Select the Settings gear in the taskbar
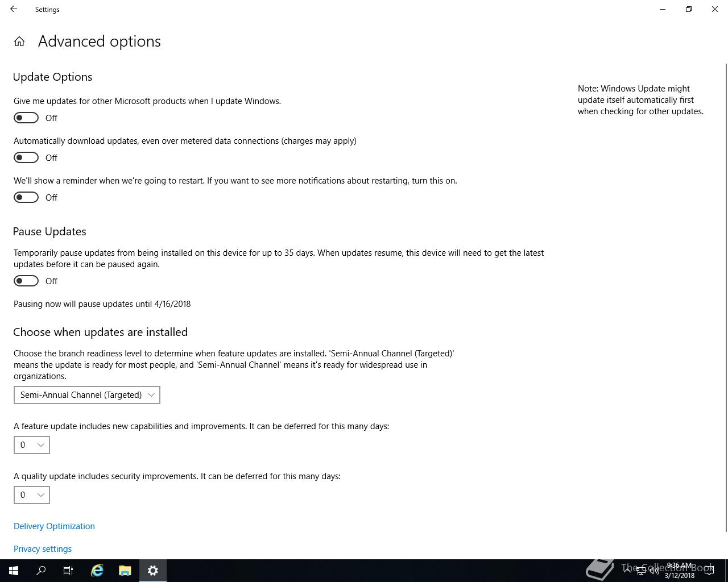The height and width of the screenshot is (582, 728). (x=152, y=571)
